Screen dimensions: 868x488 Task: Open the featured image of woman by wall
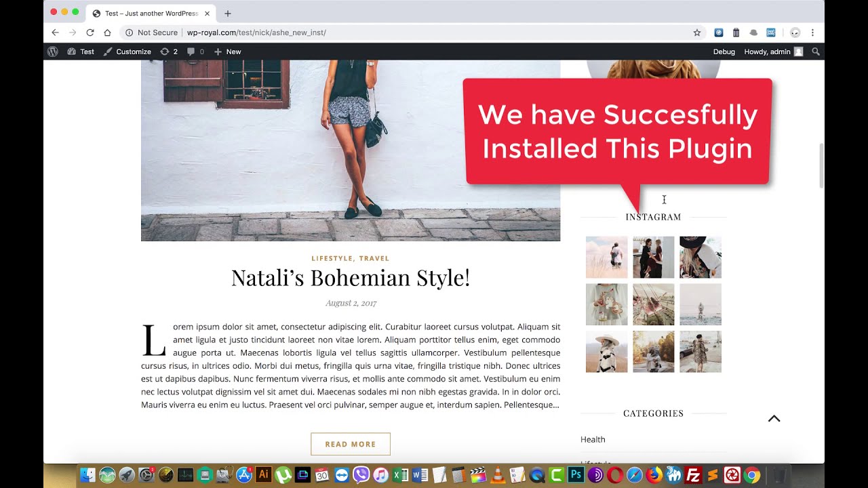point(351,150)
